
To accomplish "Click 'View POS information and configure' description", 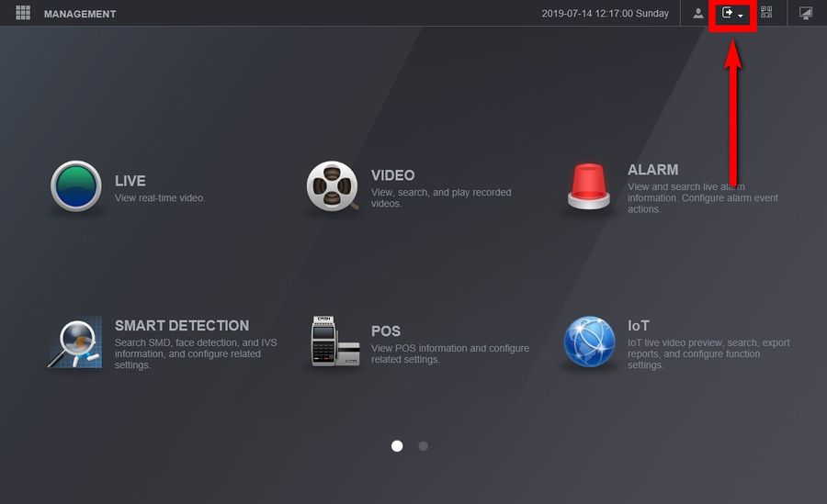I will (x=450, y=353).
